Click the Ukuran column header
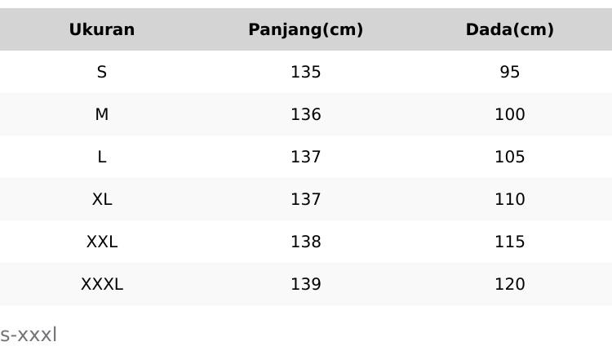The height and width of the screenshot is (364, 612). point(102,30)
